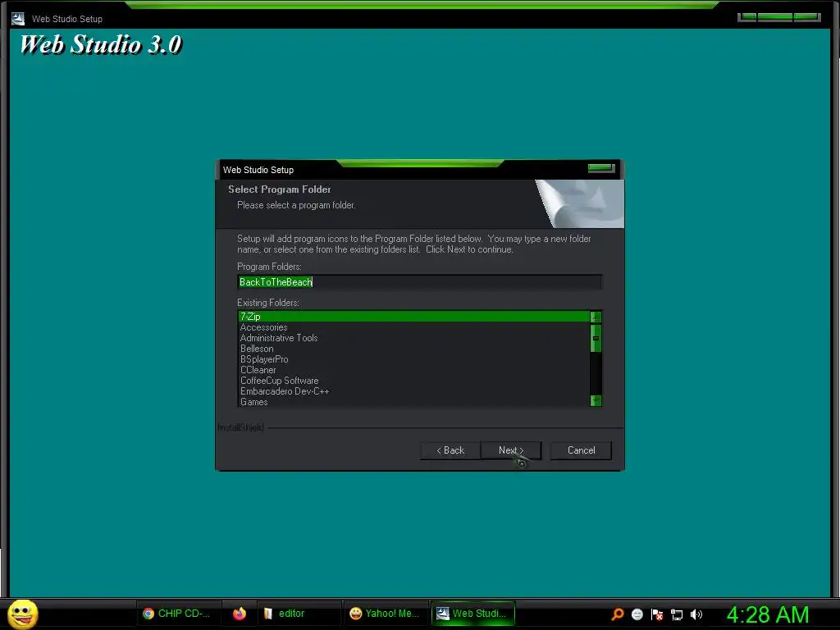
Task: Select BSplayerPro folder in list
Action: tap(413, 359)
